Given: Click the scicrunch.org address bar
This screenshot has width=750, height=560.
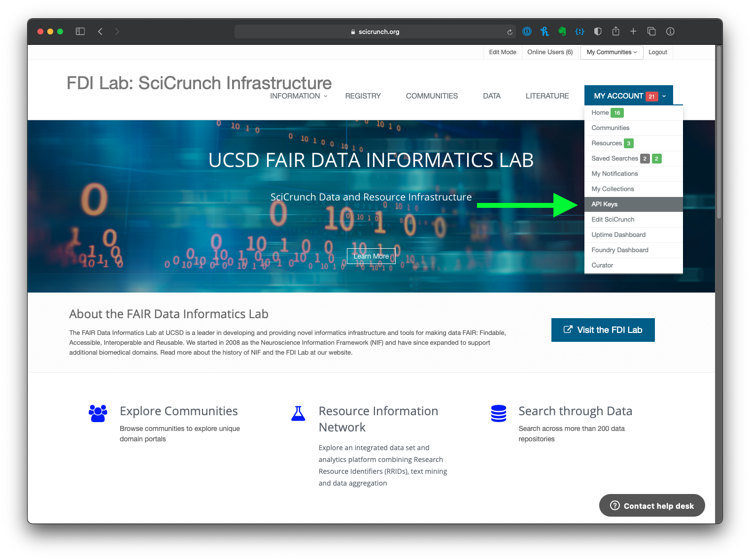Looking at the screenshot, I should (x=375, y=32).
